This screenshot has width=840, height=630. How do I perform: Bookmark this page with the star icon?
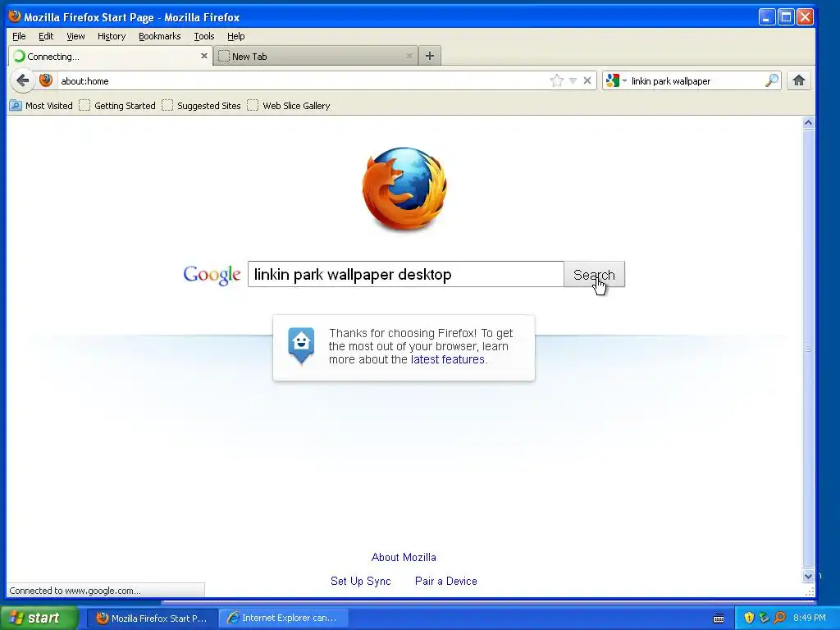(557, 81)
